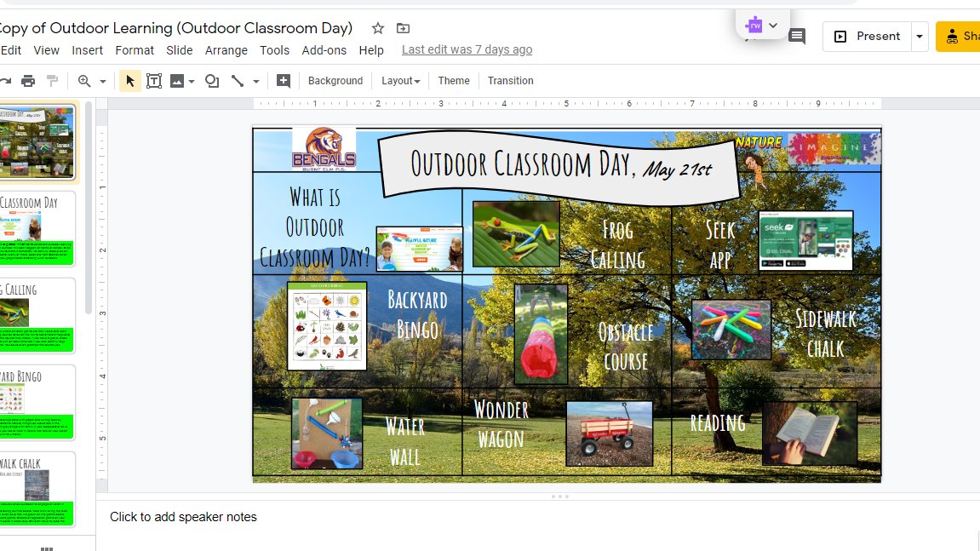The width and height of the screenshot is (980, 551).
Task: Open the Layout dropdown
Action: click(401, 81)
